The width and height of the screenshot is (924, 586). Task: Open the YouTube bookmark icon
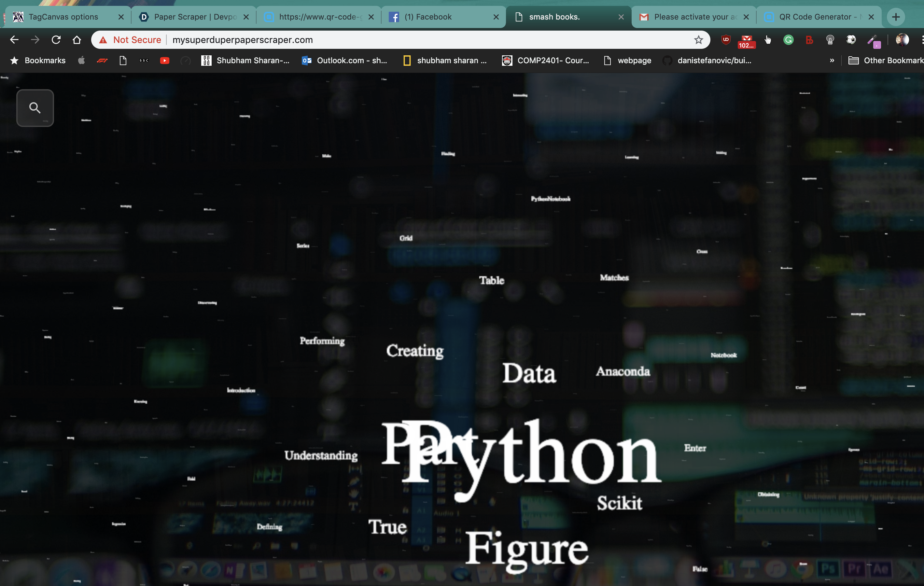pyautogui.click(x=165, y=60)
